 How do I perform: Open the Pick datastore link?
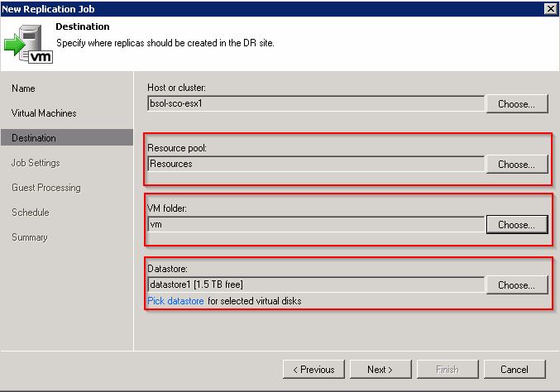[x=175, y=301]
